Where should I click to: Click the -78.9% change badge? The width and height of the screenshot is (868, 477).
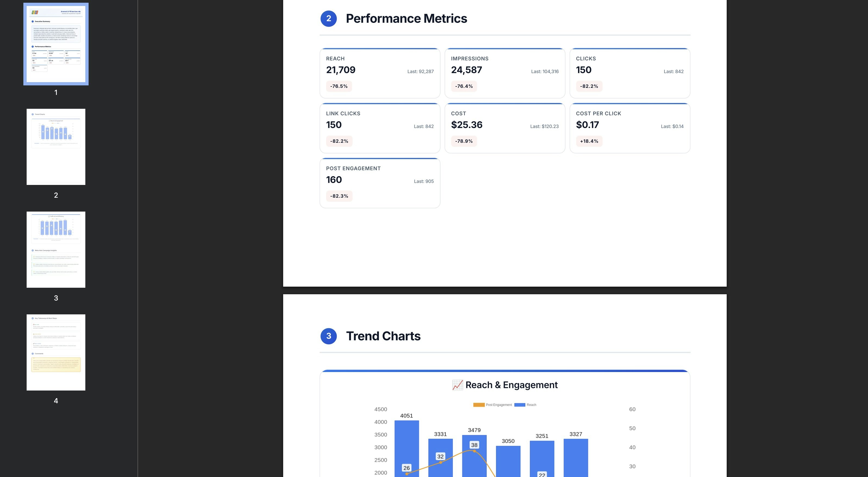click(464, 141)
